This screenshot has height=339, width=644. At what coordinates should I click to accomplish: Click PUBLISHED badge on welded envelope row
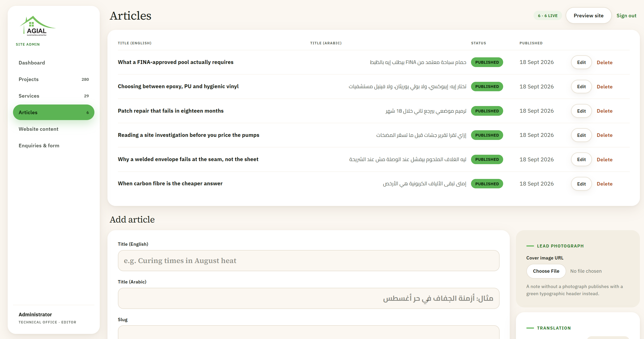(x=487, y=160)
